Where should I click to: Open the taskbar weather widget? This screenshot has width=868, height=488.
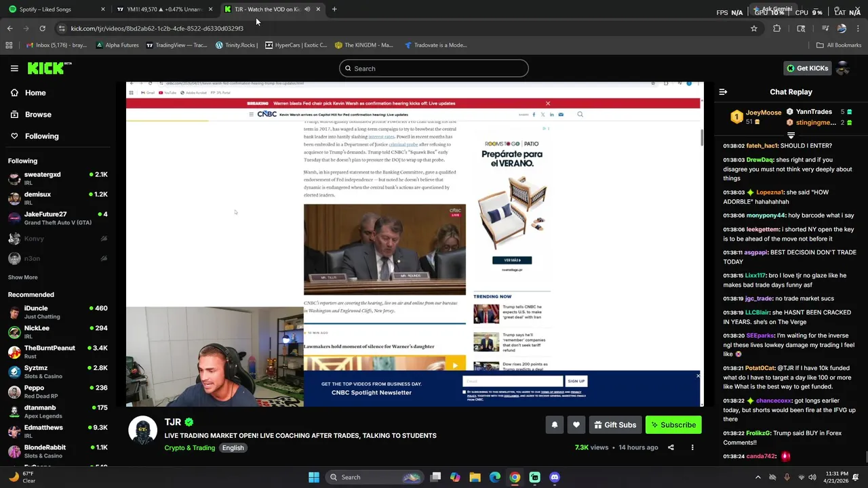pyautogui.click(x=23, y=477)
